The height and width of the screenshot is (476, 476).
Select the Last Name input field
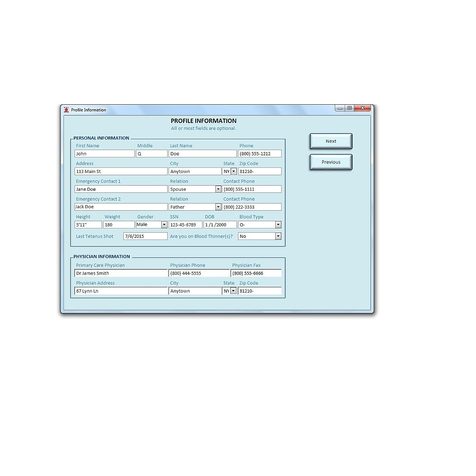pos(203,154)
